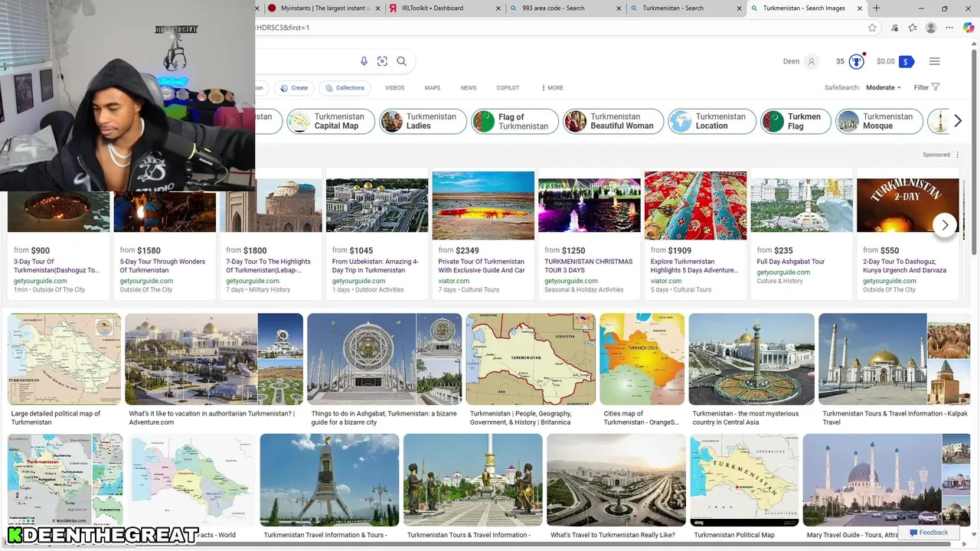Select the Turkmenistan Ladies chip
This screenshot has height=551, width=980.
[423, 121]
